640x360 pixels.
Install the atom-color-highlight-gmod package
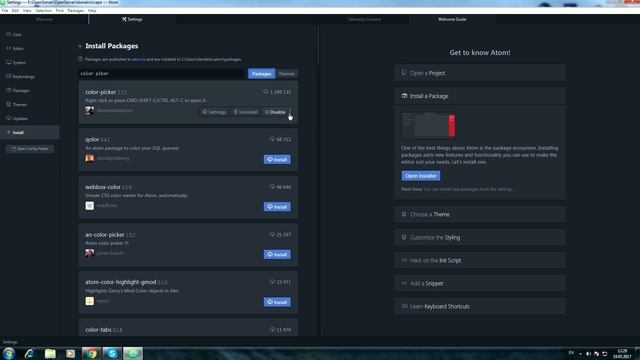277,302
